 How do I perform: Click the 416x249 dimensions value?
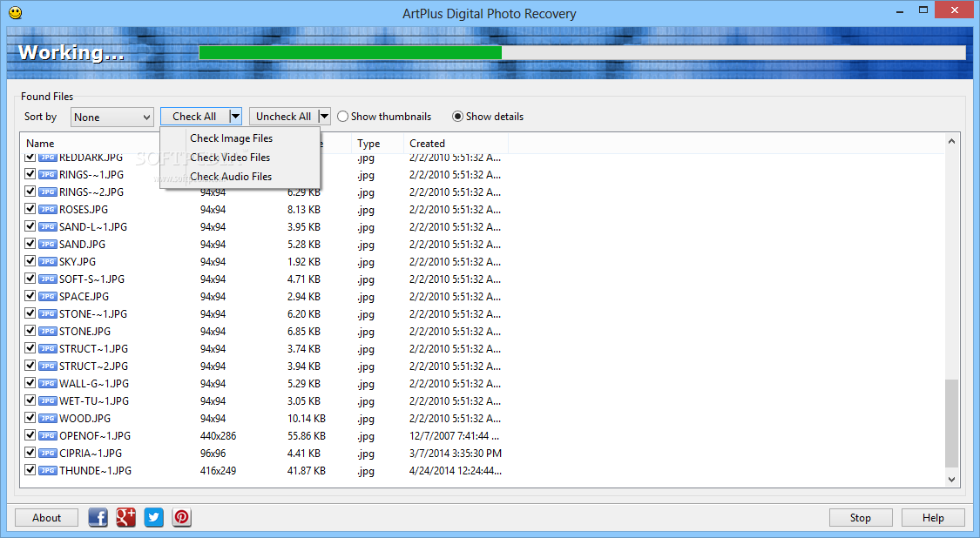218,470
